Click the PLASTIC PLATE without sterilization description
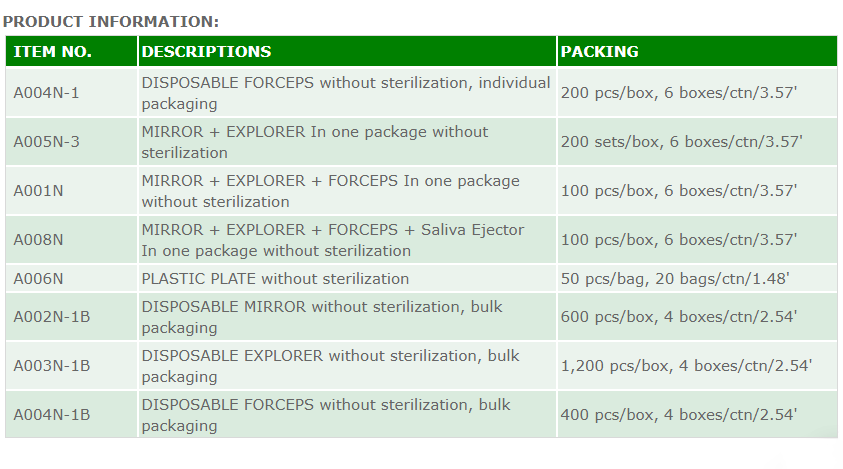This screenshot has height=469, width=843. 275,279
